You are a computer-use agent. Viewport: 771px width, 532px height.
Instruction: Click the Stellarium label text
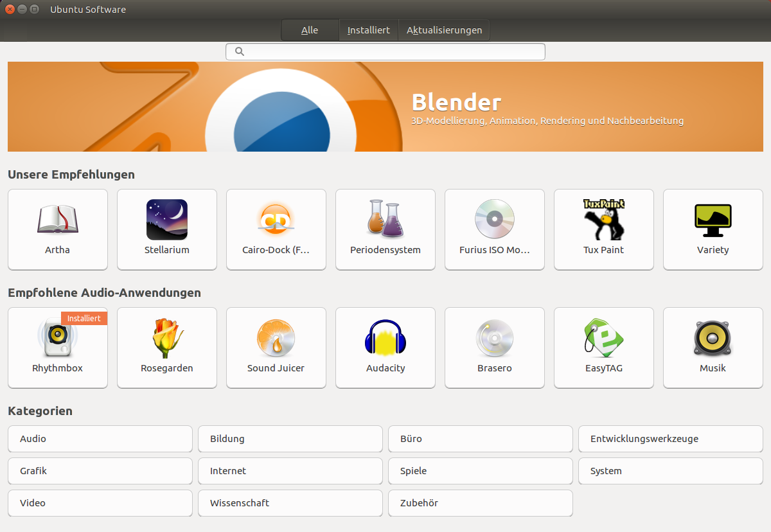point(167,250)
